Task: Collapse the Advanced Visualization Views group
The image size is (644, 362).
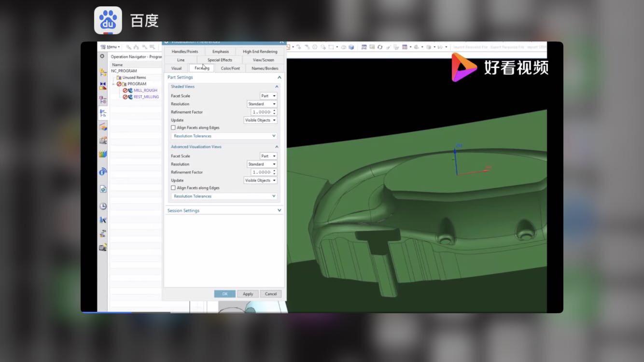Action: click(x=277, y=147)
